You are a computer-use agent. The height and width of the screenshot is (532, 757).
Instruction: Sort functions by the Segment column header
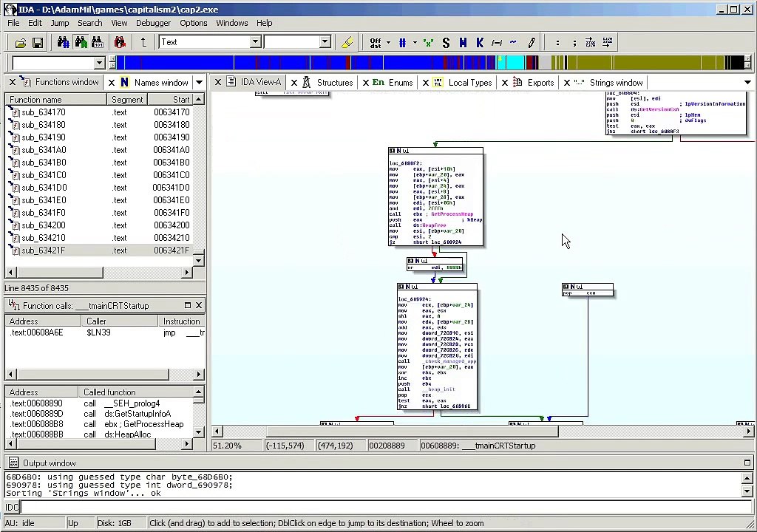[x=127, y=100]
